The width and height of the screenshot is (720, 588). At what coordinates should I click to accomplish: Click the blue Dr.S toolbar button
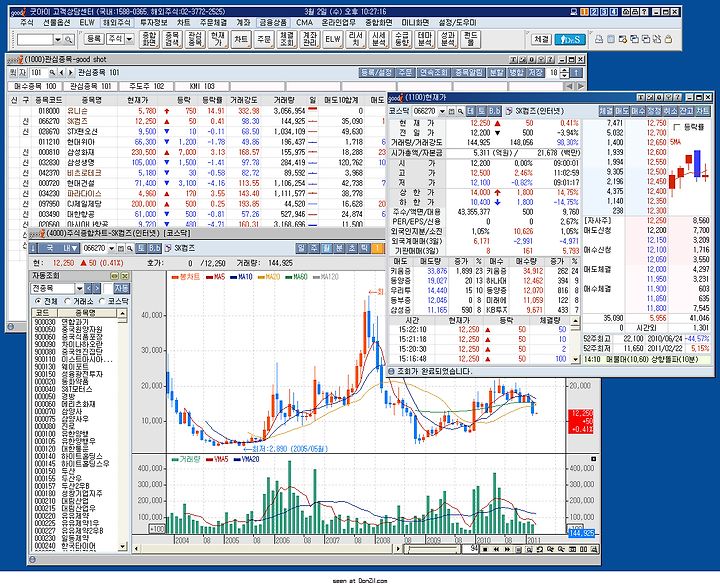click(x=570, y=39)
